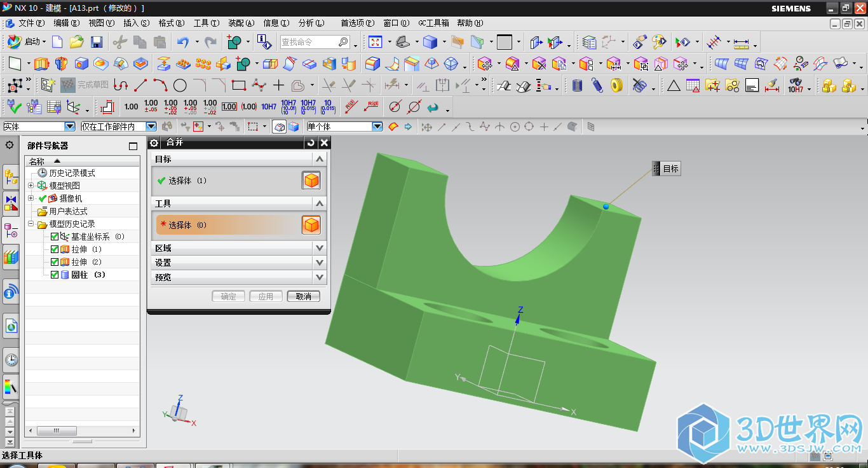Click the 启动 start button

point(26,42)
